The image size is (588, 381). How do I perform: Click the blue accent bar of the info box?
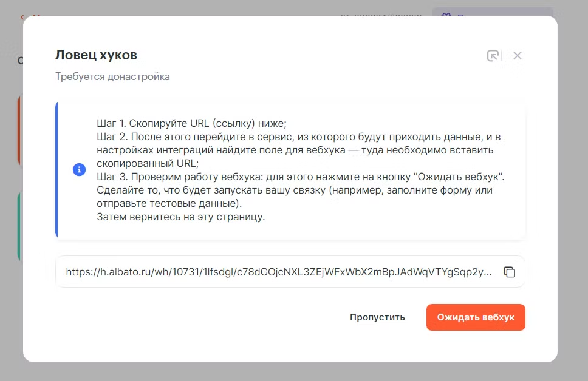click(x=56, y=170)
